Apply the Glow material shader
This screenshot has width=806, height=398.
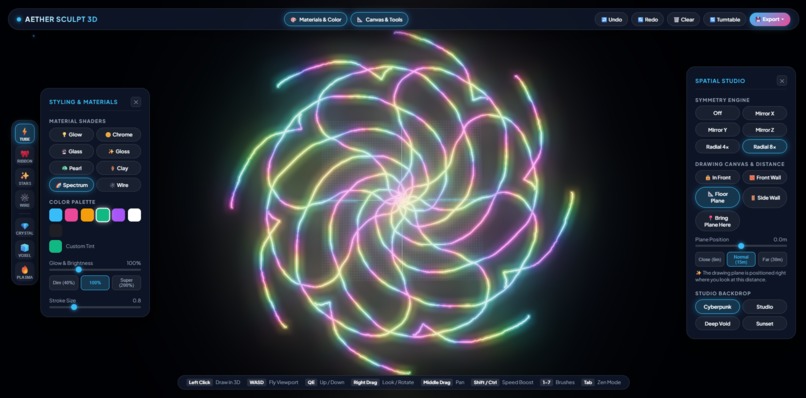coord(71,135)
